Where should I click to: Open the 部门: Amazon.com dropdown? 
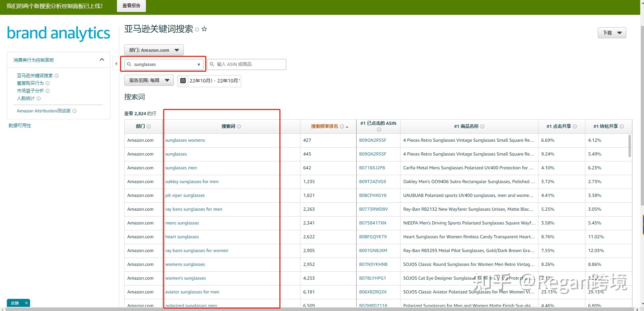[x=154, y=50]
